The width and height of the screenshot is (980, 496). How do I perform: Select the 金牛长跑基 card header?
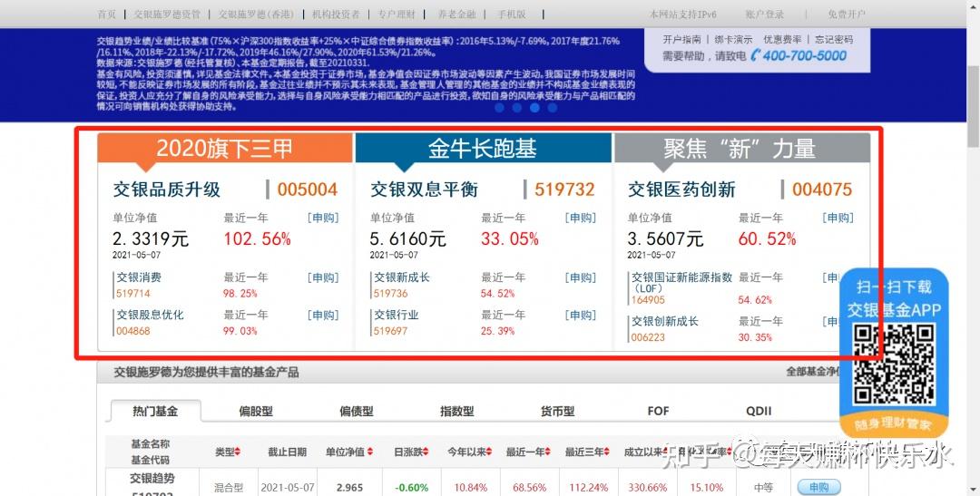[483, 148]
